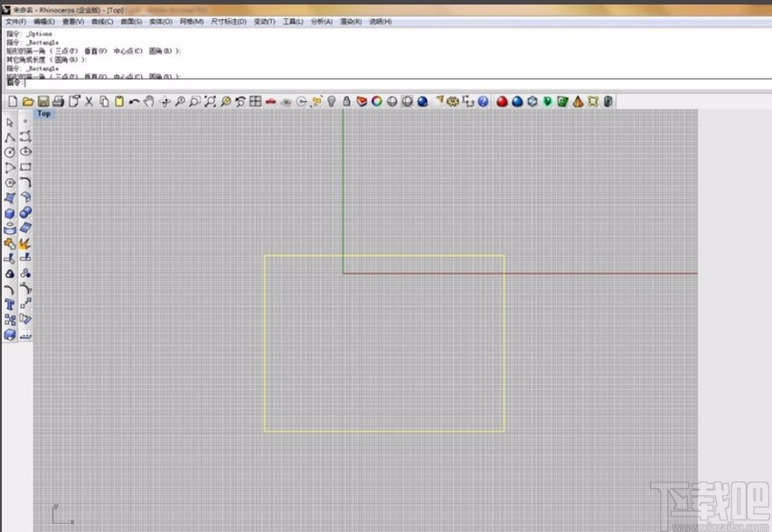Image resolution: width=772 pixels, height=532 pixels.
Task: Click the Text object tool icon
Action: (9, 304)
